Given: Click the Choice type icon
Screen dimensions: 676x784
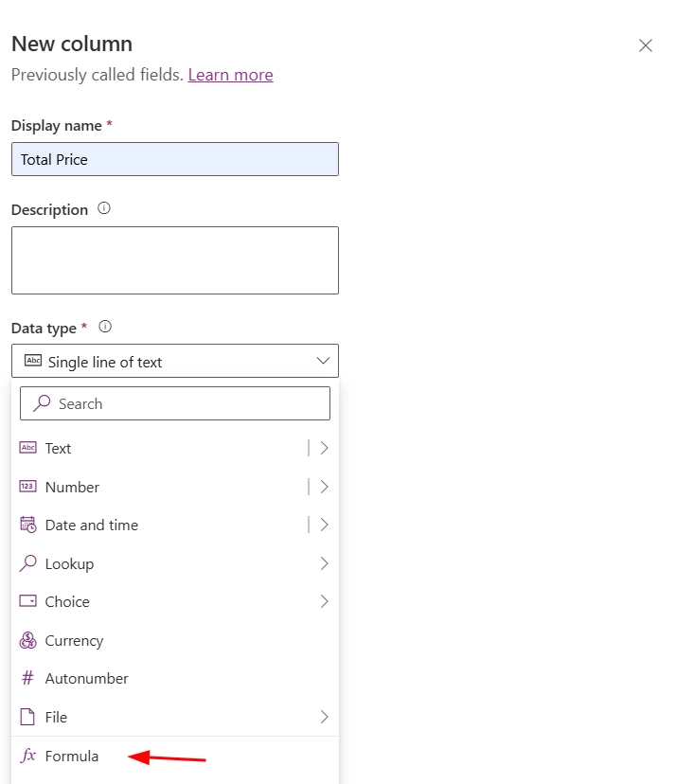Looking at the screenshot, I should point(27,602).
